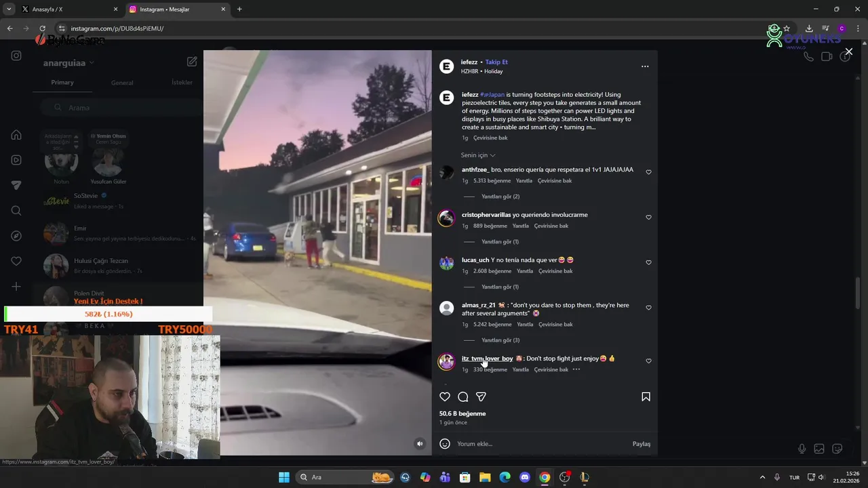Go to Home in Instagram sidebar
This screenshot has height=488, width=868.
tap(16, 134)
